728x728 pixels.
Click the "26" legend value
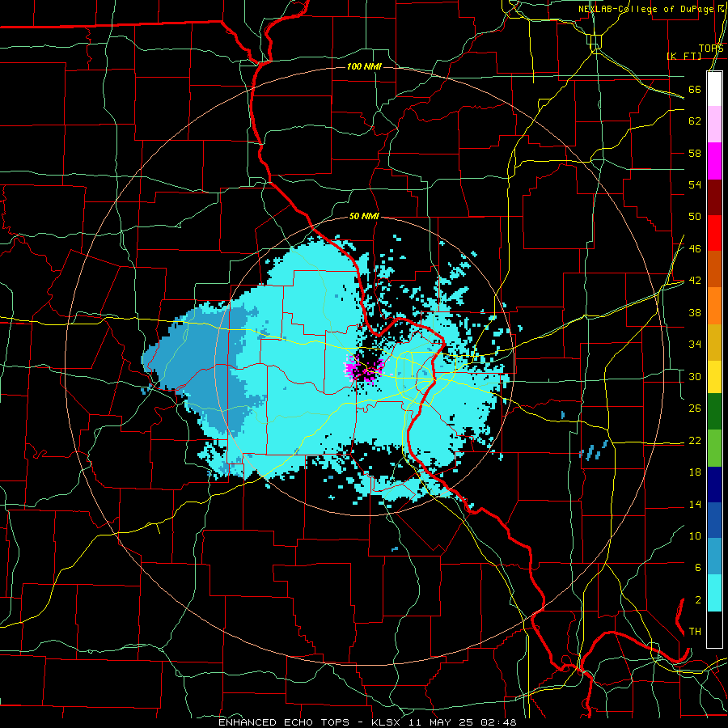click(x=695, y=408)
